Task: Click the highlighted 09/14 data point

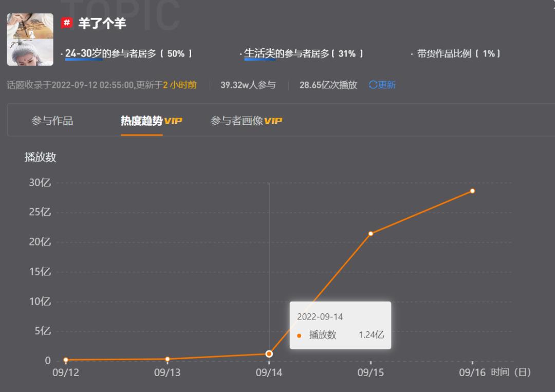Action: [269, 354]
